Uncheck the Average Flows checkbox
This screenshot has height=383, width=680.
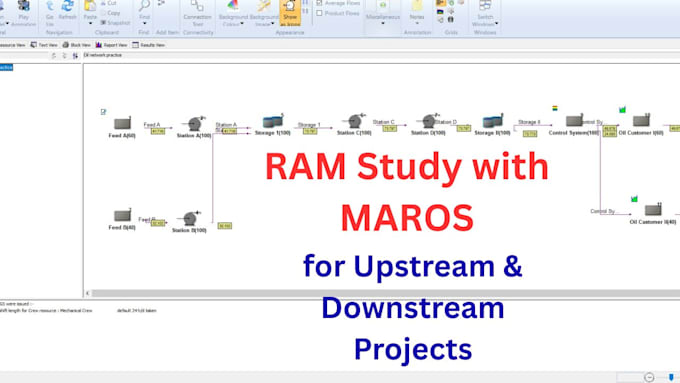(320, 3)
